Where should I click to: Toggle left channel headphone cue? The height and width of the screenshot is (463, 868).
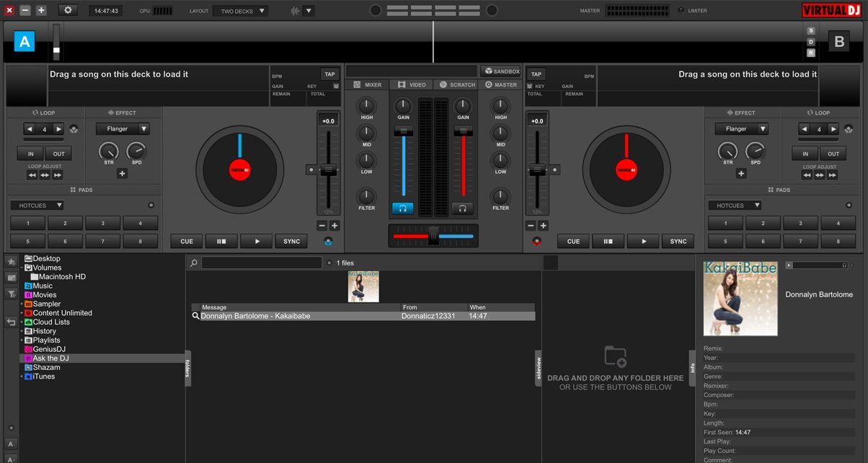pos(403,208)
